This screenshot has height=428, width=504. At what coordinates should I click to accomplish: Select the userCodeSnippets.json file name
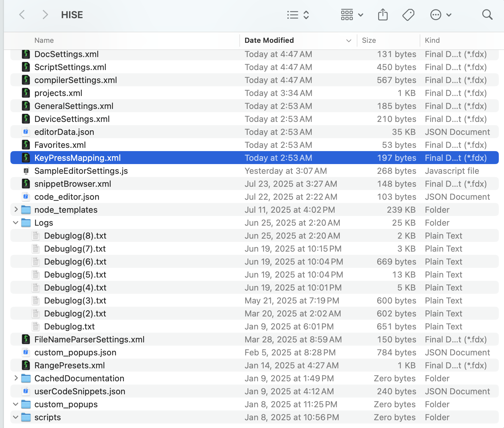coord(80,391)
